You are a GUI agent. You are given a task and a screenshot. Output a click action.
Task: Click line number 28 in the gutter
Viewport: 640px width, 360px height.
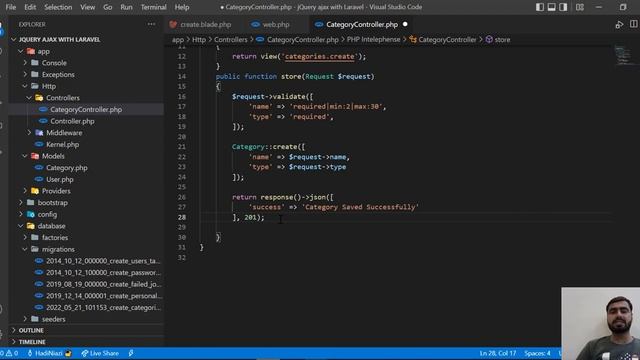(x=182, y=217)
